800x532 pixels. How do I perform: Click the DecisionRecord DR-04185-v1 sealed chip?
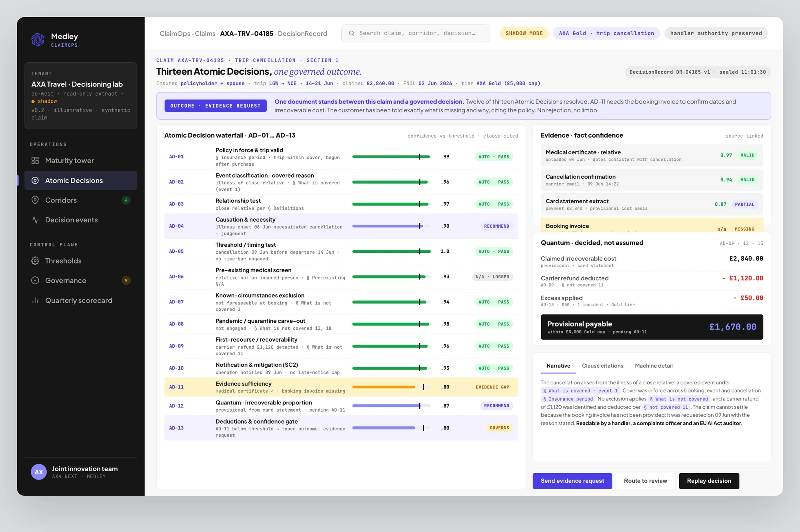[698, 72]
